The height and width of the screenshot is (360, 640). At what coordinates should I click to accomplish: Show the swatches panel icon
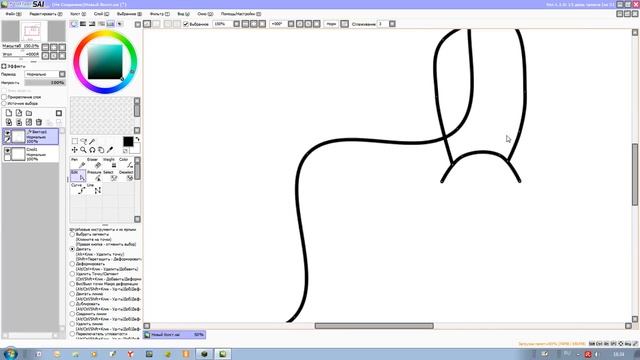pos(111,24)
